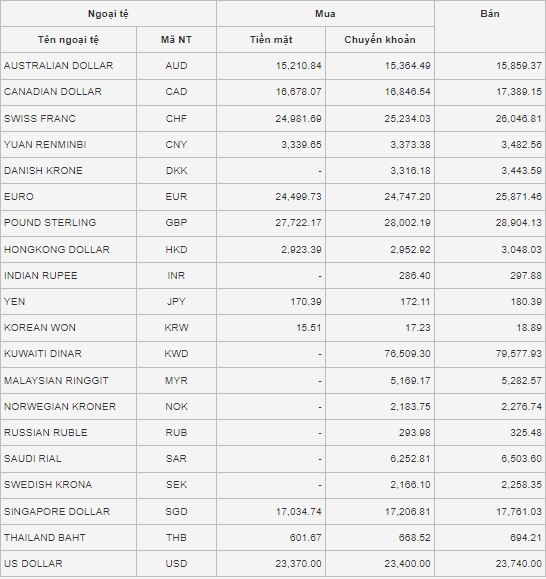The image size is (546, 579).
Task: Select the AUSTRALIAN DOLLAR row name
Action: point(59,66)
